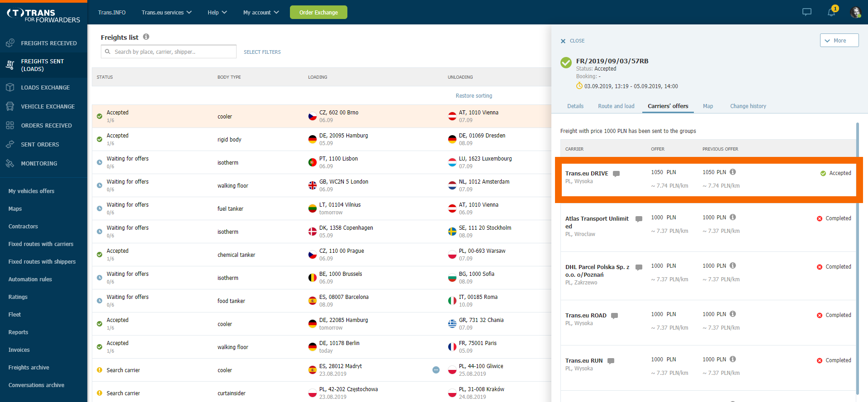The image size is (868, 402).
Task: Click the Sent Orders icon in sidebar
Action: point(10,144)
